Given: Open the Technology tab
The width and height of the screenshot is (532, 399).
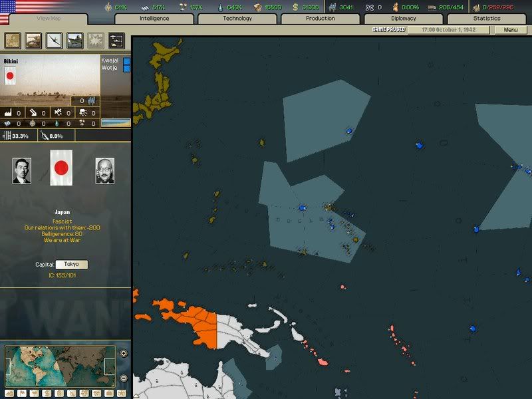Looking at the screenshot, I should click(x=237, y=19).
